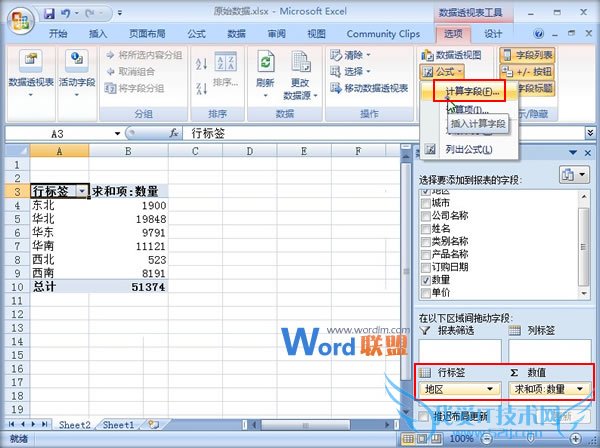Check the 类别名称 field checkbox
This screenshot has height=448, width=600.
[425, 242]
